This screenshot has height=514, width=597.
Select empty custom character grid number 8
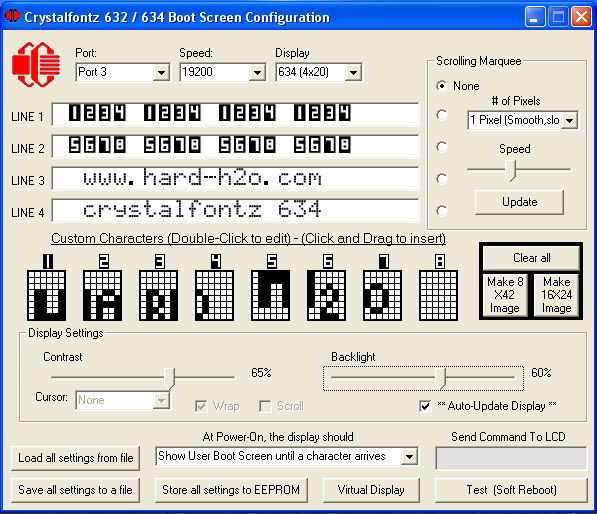(x=438, y=295)
